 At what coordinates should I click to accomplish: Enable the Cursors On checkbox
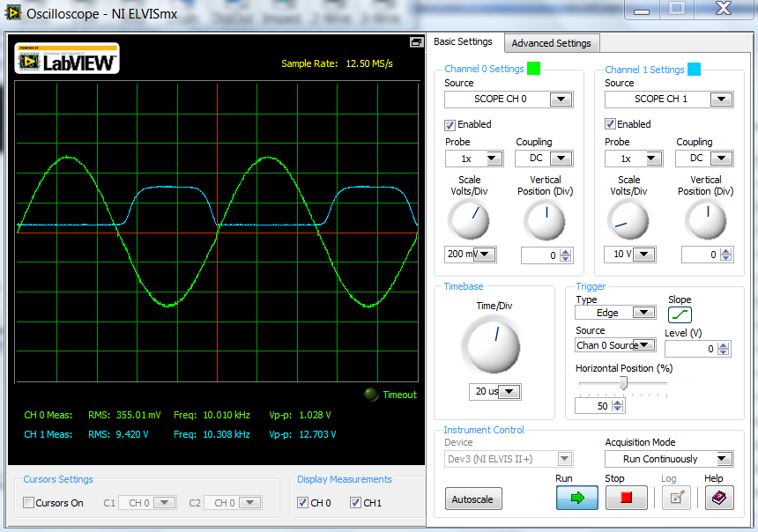pos(28,503)
